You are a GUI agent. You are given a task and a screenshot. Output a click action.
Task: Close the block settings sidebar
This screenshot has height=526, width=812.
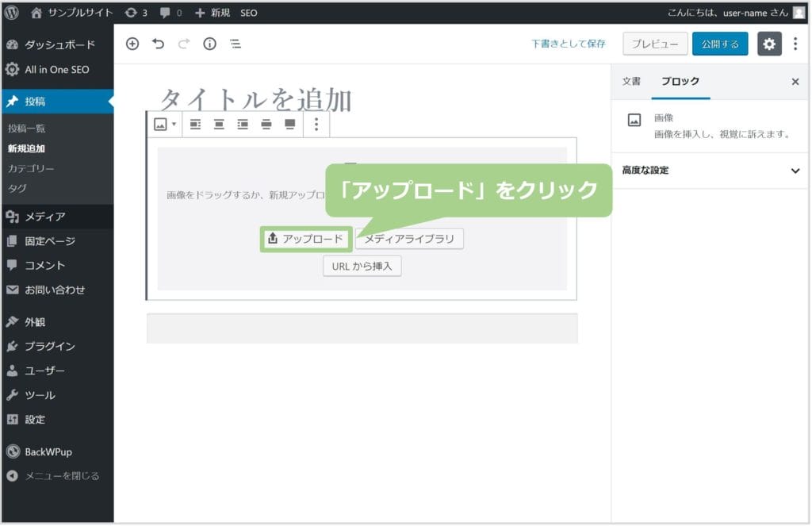tap(795, 82)
